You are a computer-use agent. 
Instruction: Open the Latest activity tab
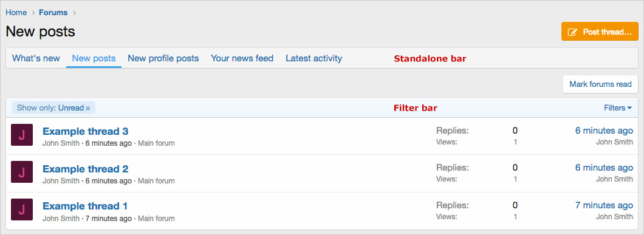point(313,58)
